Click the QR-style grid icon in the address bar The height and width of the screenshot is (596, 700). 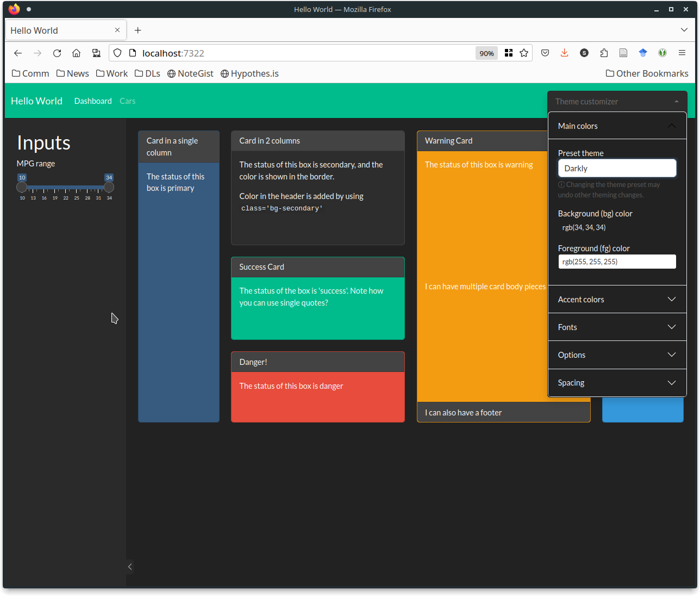tap(509, 53)
